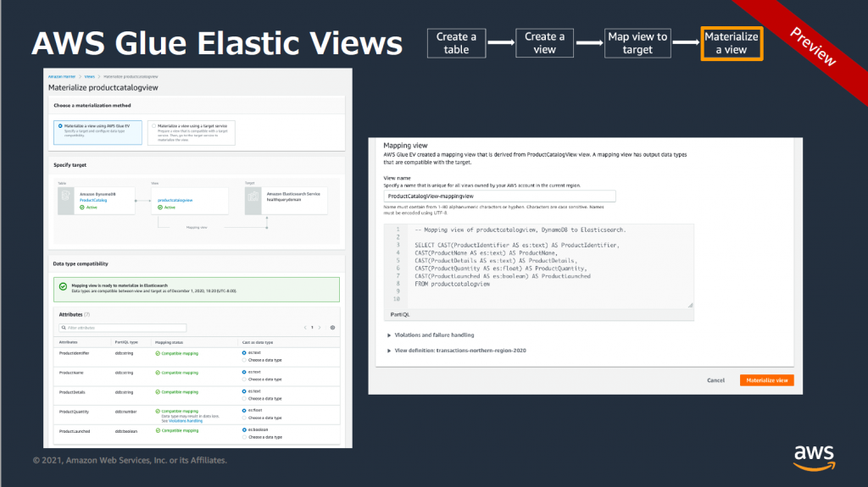Select es:text radio for ProductName
The image size is (868, 487).
[x=244, y=372]
